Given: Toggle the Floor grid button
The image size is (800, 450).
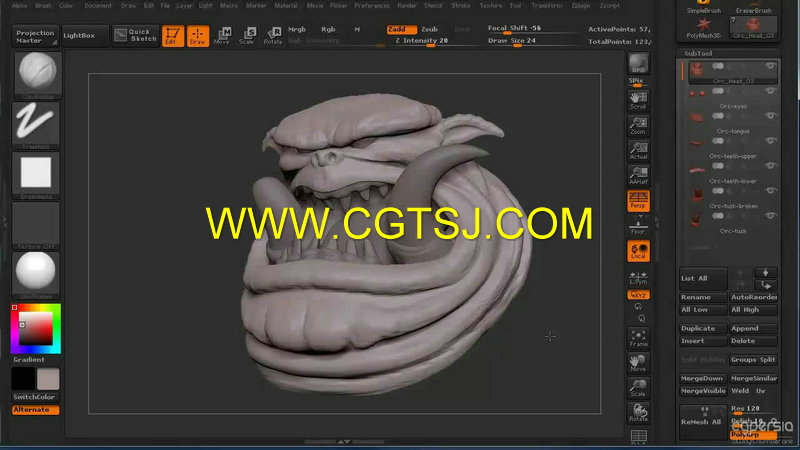Looking at the screenshot, I should [638, 227].
